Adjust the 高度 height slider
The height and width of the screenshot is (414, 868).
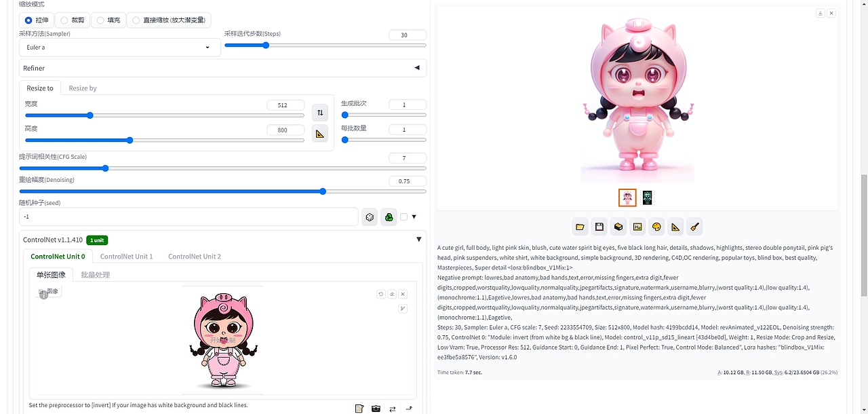165,140
